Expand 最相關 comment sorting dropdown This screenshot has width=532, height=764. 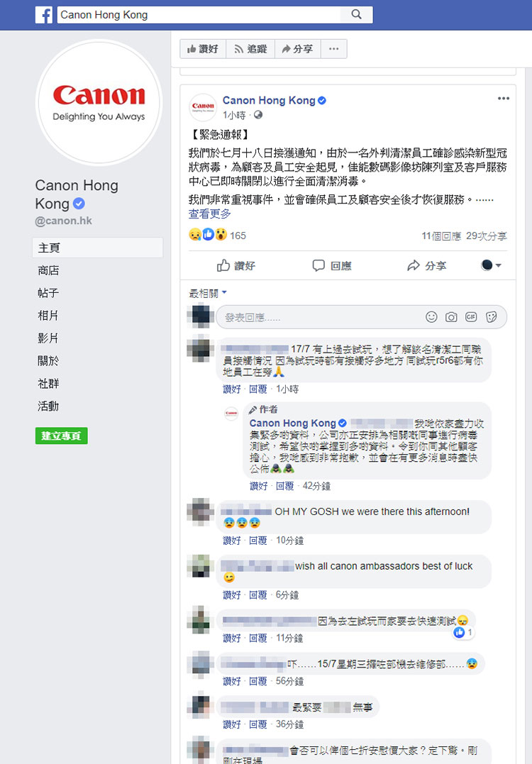point(208,293)
